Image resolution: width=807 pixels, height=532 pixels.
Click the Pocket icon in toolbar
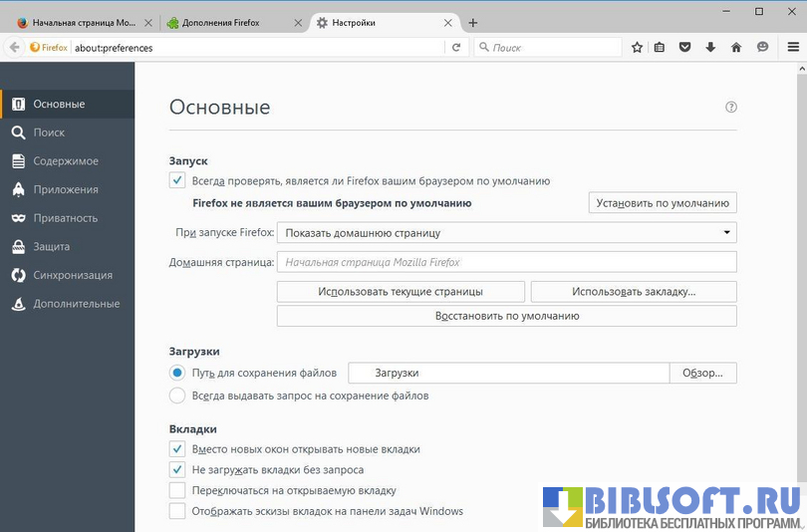click(x=685, y=47)
